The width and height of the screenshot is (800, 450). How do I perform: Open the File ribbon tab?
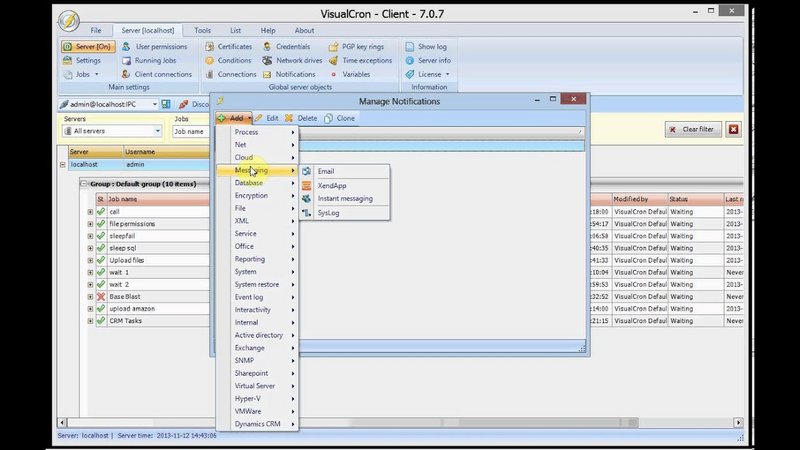coord(96,31)
